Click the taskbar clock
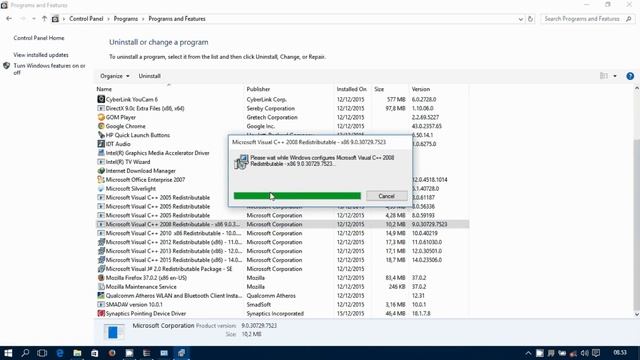 [x=620, y=353]
